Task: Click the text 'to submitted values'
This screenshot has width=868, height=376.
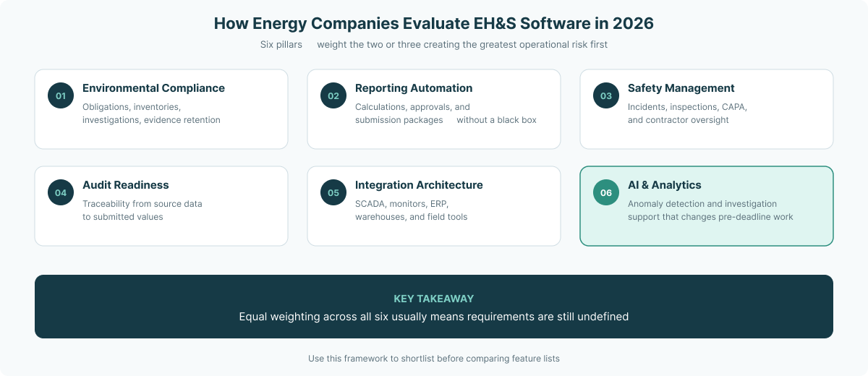Action: (x=123, y=217)
